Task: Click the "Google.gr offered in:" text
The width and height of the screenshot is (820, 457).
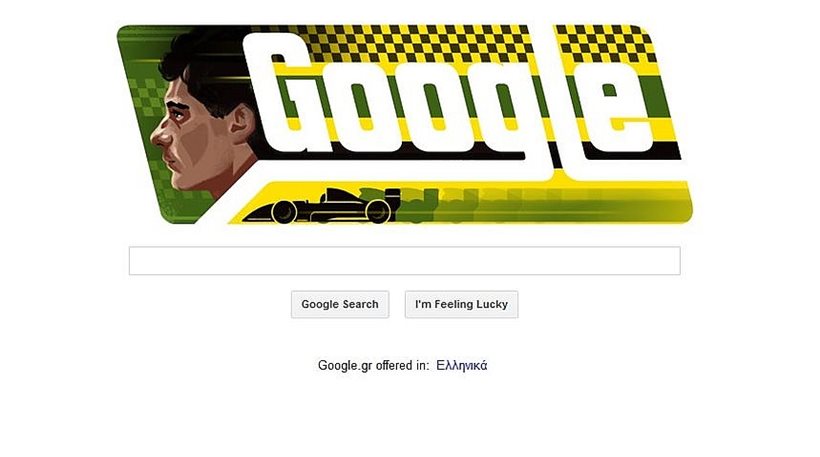Action: click(x=373, y=365)
